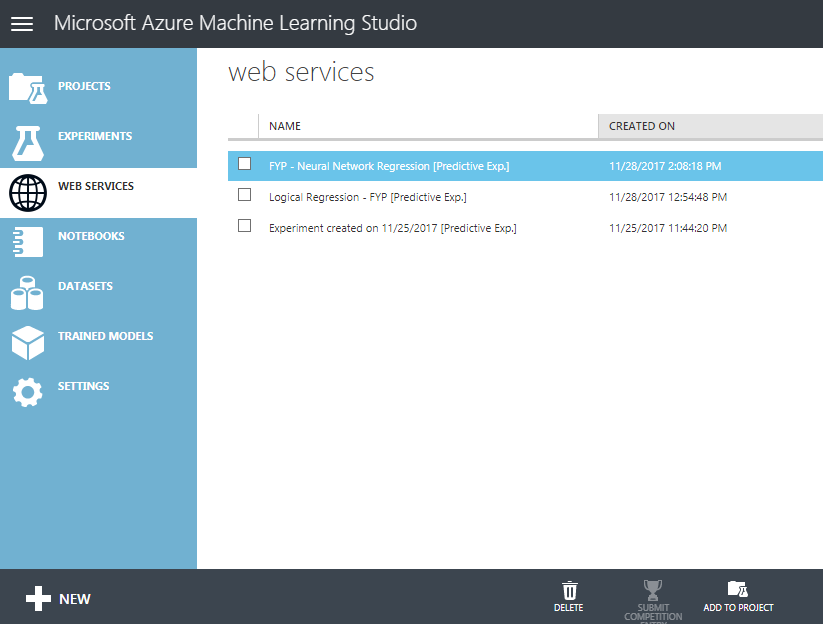Click the DELETE button label

tap(568, 608)
